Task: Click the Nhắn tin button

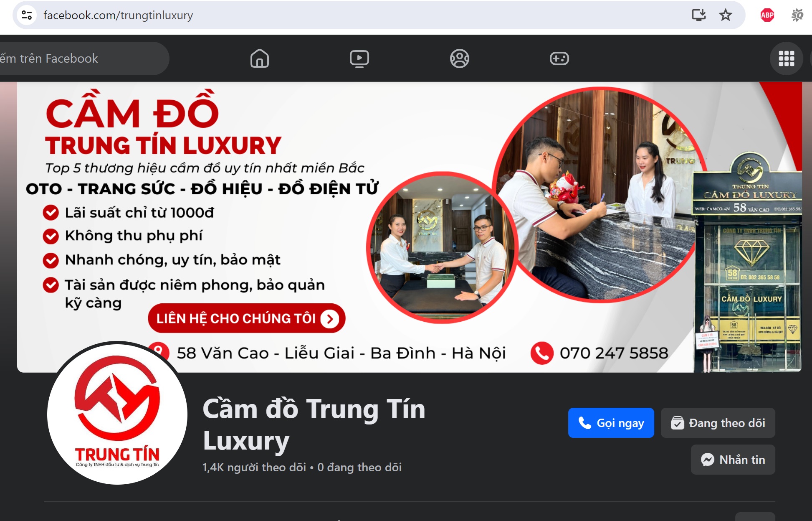Action: 733,460
